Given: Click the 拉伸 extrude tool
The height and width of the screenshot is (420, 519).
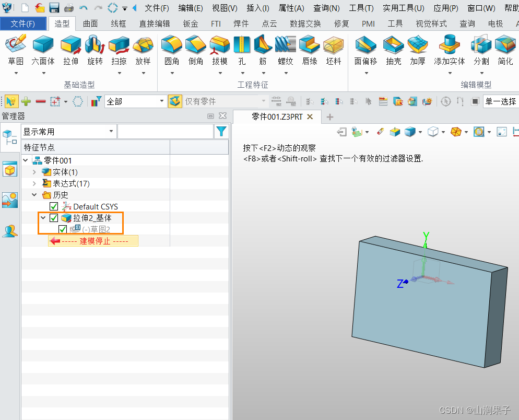Looking at the screenshot, I should 71,50.
